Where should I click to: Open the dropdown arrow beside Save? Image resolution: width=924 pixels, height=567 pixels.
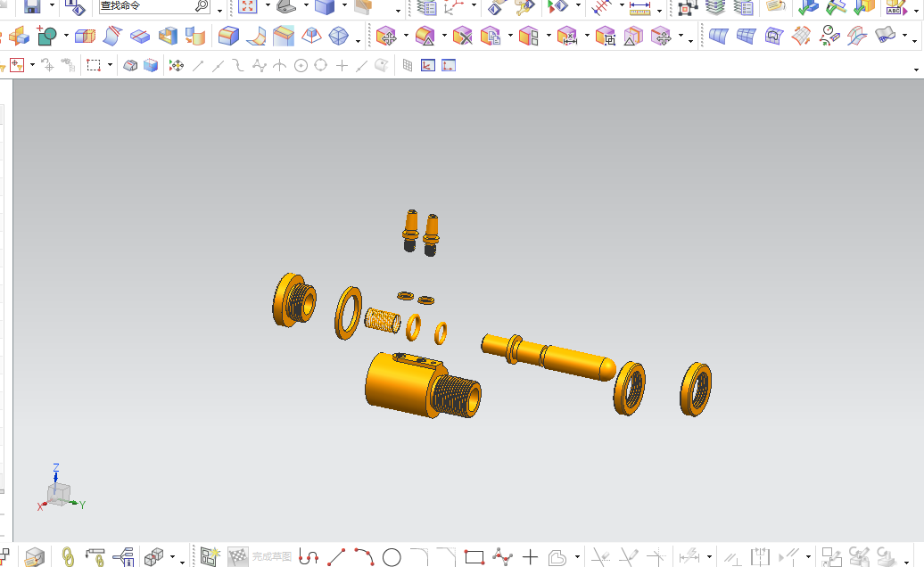coord(52,6)
